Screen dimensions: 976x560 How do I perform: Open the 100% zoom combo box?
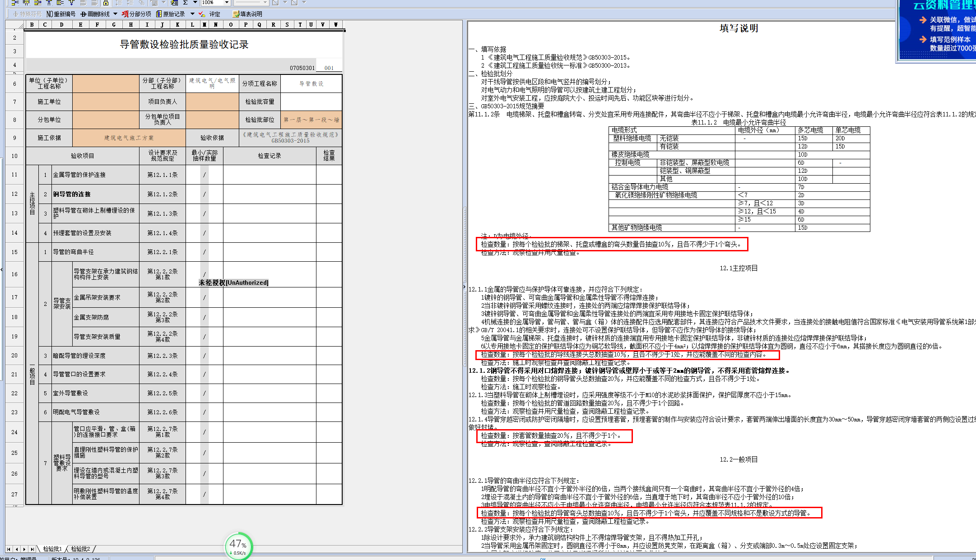point(215,3)
